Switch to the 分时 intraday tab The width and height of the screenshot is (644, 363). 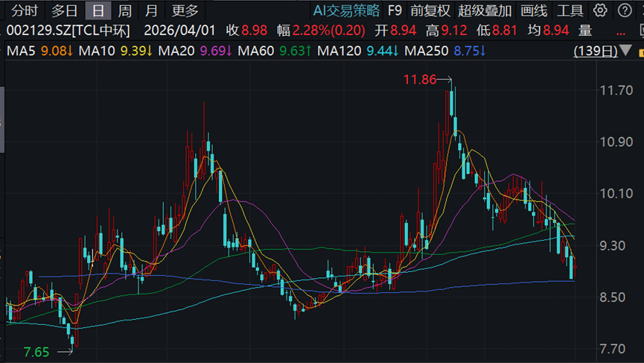point(25,10)
